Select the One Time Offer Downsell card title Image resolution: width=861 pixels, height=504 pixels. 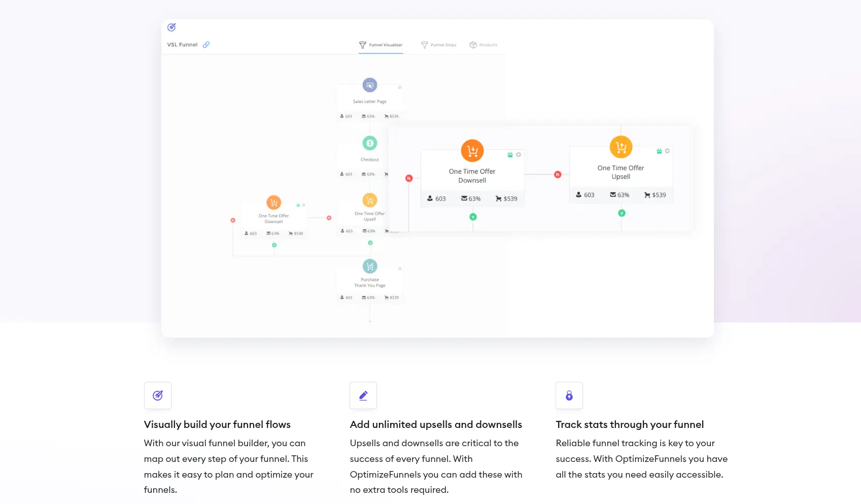(472, 175)
